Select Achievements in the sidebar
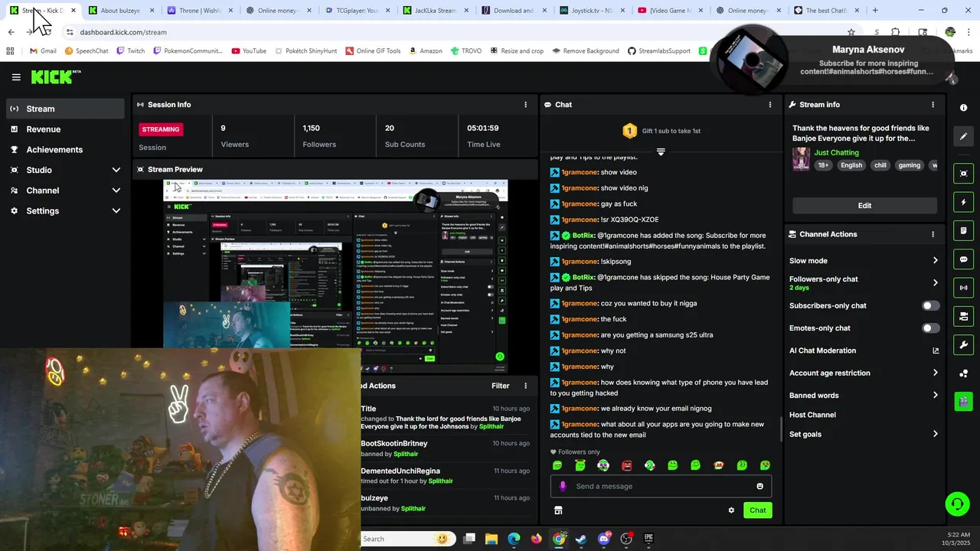Viewport: 980px width, 551px height. click(x=65, y=150)
